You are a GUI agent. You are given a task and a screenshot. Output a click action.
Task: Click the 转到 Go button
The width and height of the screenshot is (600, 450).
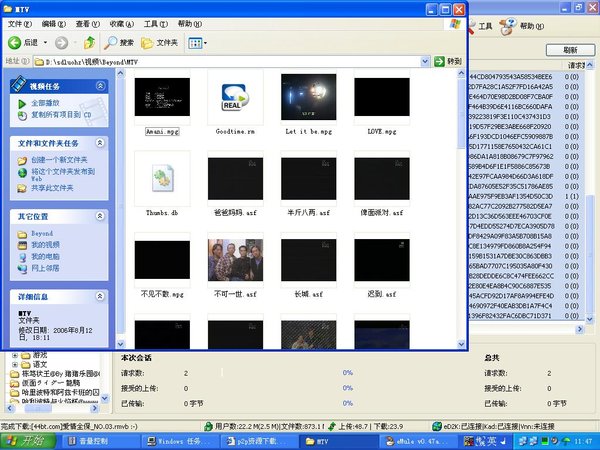[x=448, y=61]
